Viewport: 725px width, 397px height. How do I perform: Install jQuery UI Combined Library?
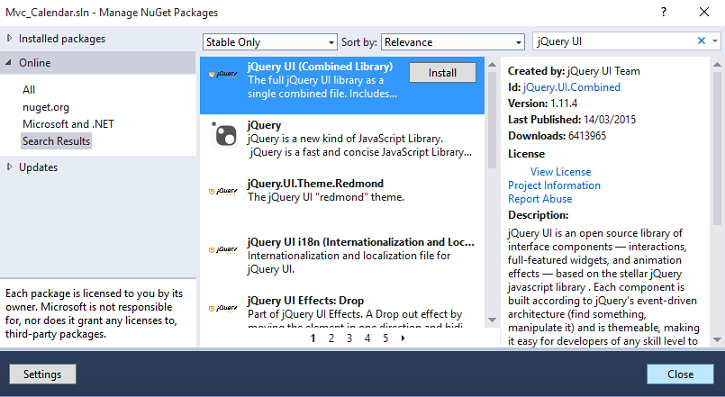point(442,73)
